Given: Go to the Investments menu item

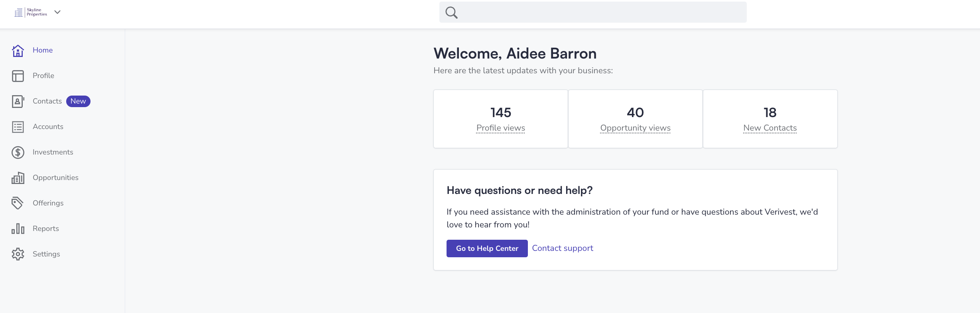Looking at the screenshot, I should (x=53, y=152).
